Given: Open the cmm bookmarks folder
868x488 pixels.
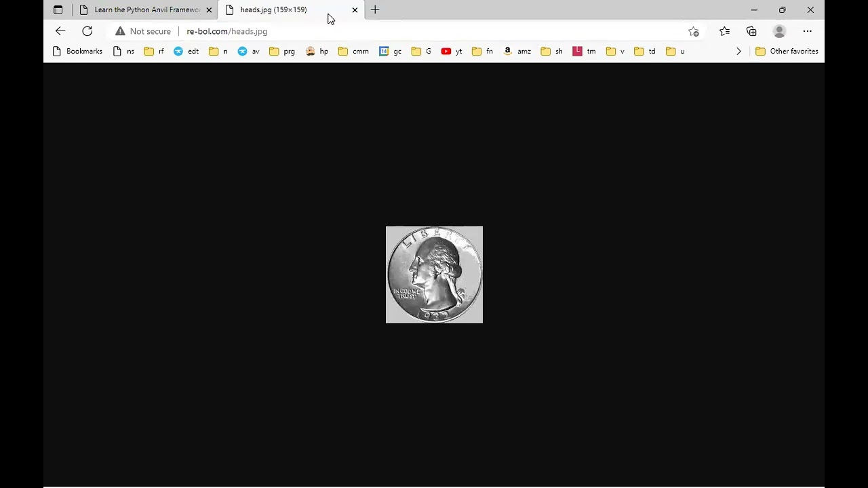Looking at the screenshot, I should pos(353,52).
